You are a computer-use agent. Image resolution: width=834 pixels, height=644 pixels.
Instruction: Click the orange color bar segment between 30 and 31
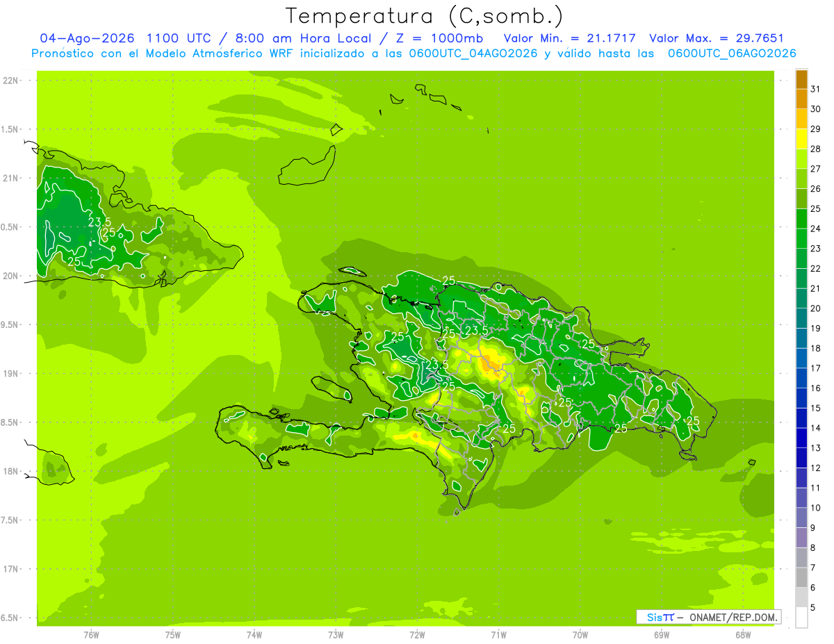[801, 99]
